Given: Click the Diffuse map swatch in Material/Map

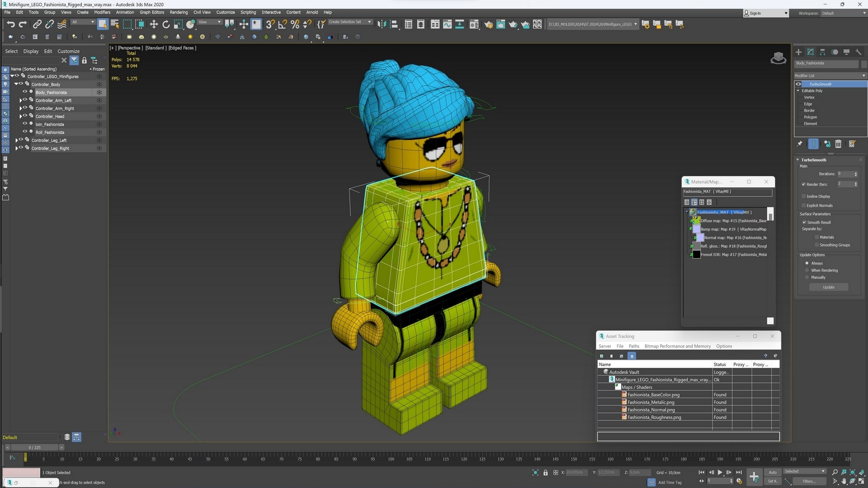Looking at the screenshot, I should 696,221.
